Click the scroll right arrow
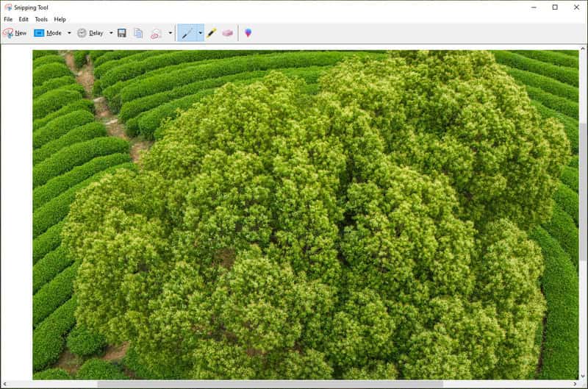Viewport: 588px width, 389px height. click(576, 384)
